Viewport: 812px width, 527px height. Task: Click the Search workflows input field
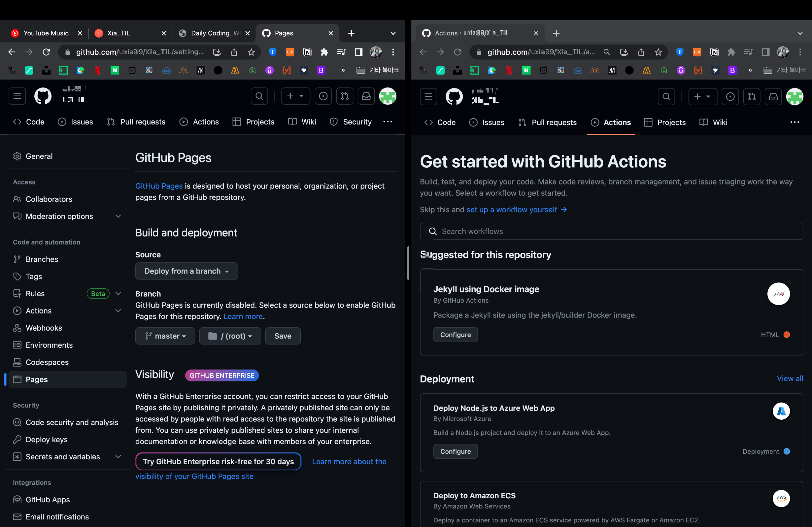611,231
